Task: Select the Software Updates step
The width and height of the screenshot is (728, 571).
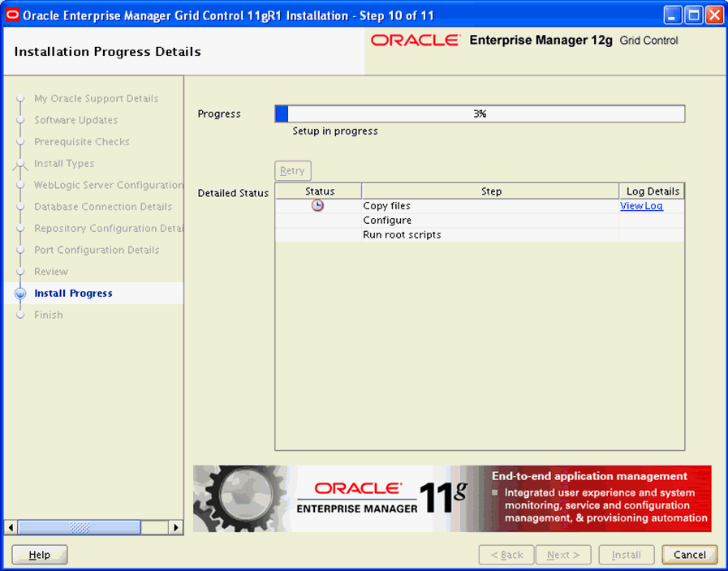Action: click(x=76, y=120)
